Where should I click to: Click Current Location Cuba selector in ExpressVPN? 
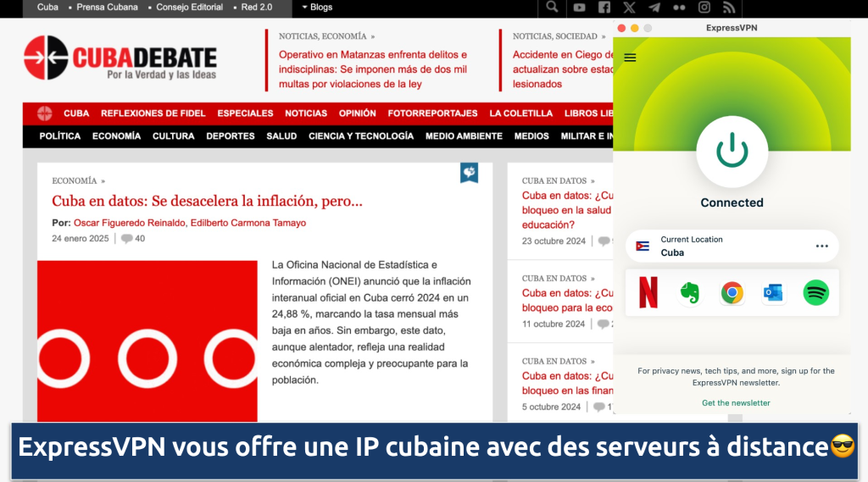pos(732,247)
